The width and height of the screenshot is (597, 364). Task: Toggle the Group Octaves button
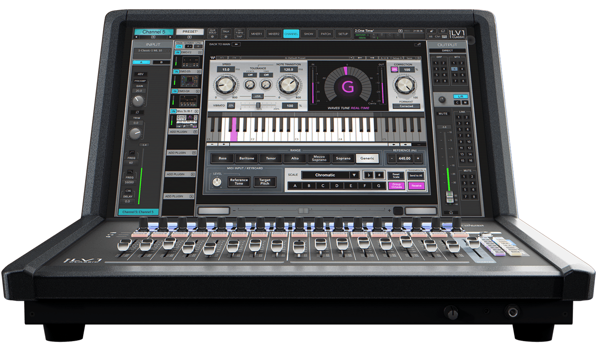coord(397,186)
